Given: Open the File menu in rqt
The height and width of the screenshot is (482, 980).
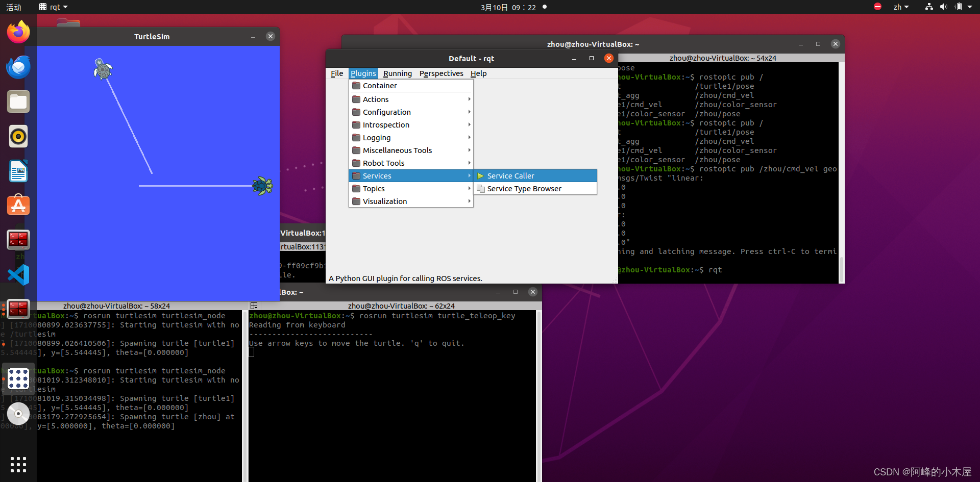Looking at the screenshot, I should [337, 73].
